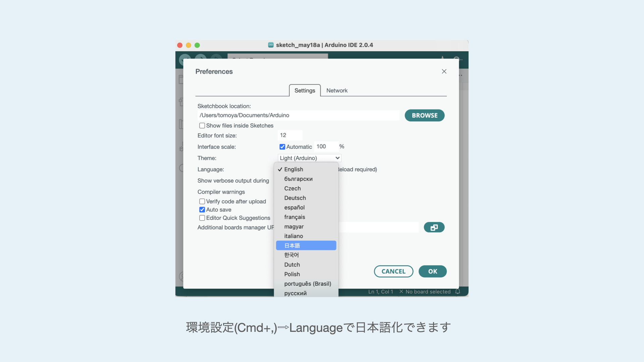Image resolution: width=644 pixels, height=362 pixels.
Task: Click the X icon beside No board selected
Action: coord(401,292)
